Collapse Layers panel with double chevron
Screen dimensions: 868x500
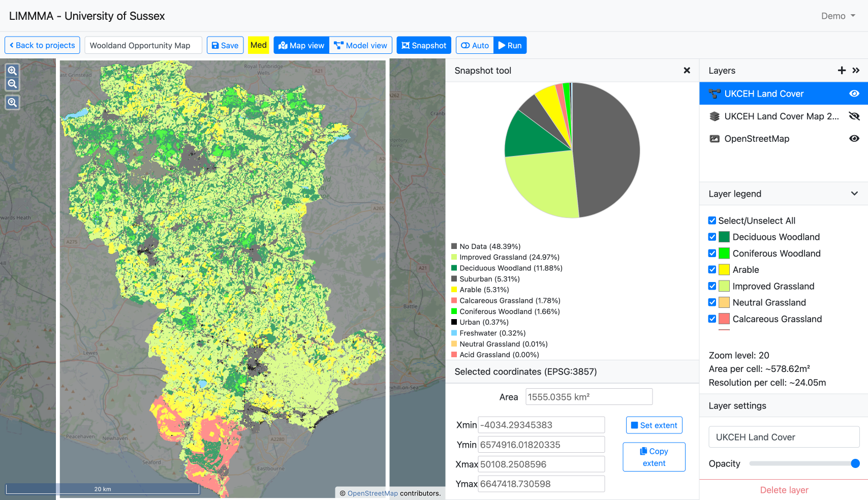click(x=856, y=71)
